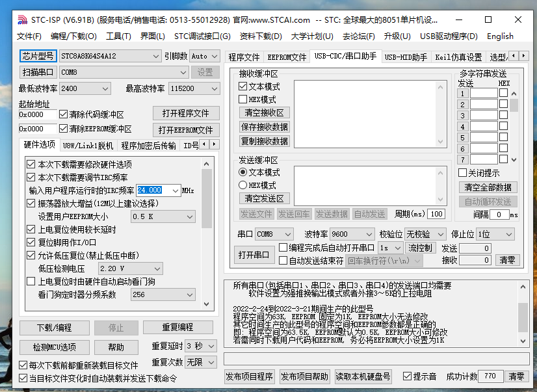537x392 pixels.
Task: Click the 下载/编程 button
Action: tap(55, 328)
